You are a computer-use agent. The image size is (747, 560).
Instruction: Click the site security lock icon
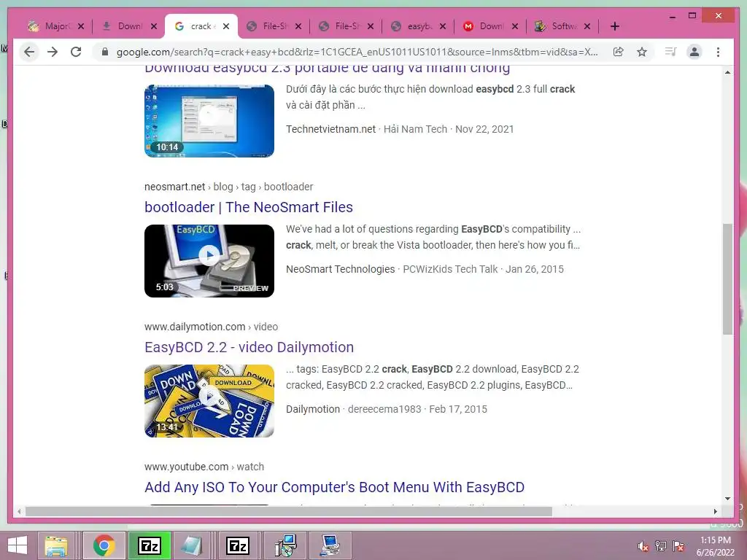(105, 52)
